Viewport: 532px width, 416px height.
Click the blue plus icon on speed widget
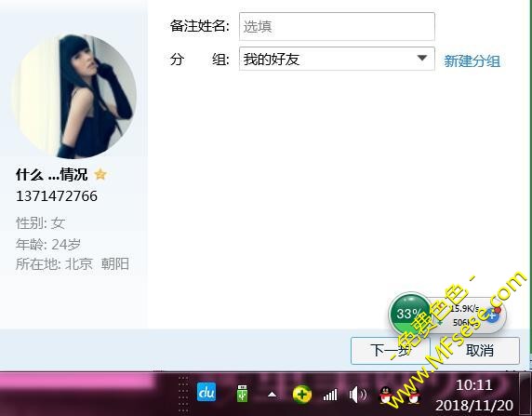tap(492, 315)
